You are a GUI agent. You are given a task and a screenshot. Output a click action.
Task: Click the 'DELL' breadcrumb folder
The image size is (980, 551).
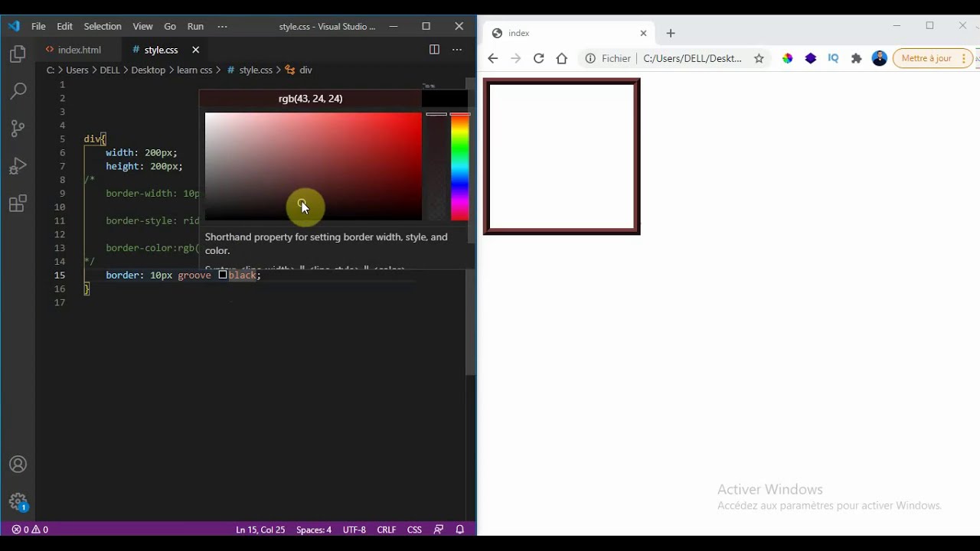[109, 70]
